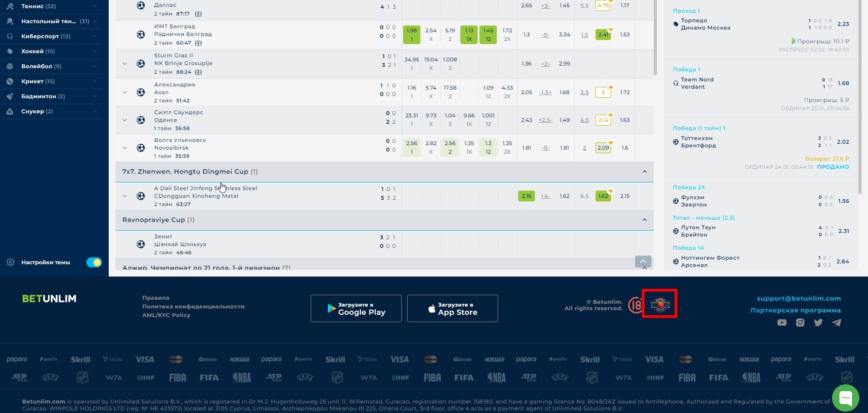Open Table tennis icon in sidebar
The image size is (868, 413).
coord(10,21)
